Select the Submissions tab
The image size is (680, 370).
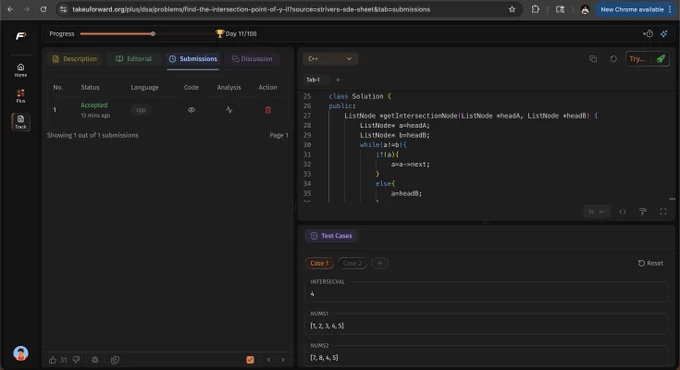click(193, 59)
